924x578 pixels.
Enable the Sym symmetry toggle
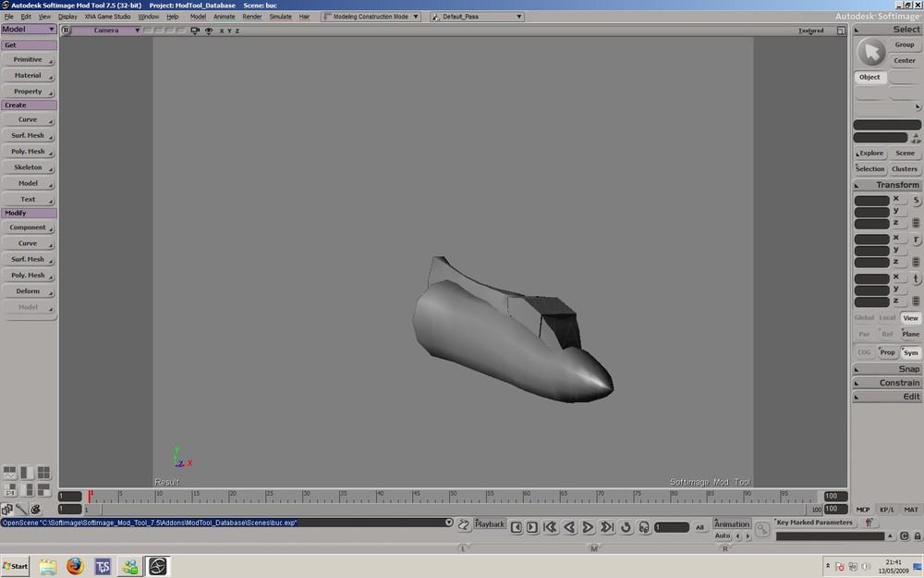click(x=910, y=352)
